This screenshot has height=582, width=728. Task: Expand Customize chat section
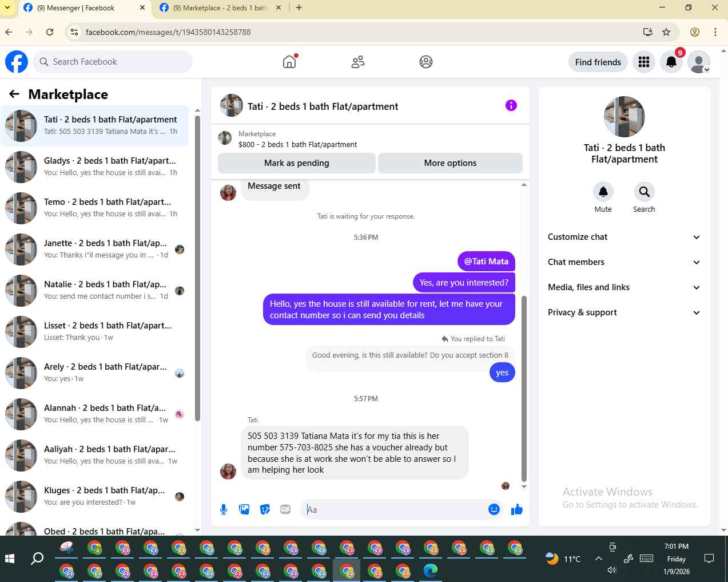(624, 237)
